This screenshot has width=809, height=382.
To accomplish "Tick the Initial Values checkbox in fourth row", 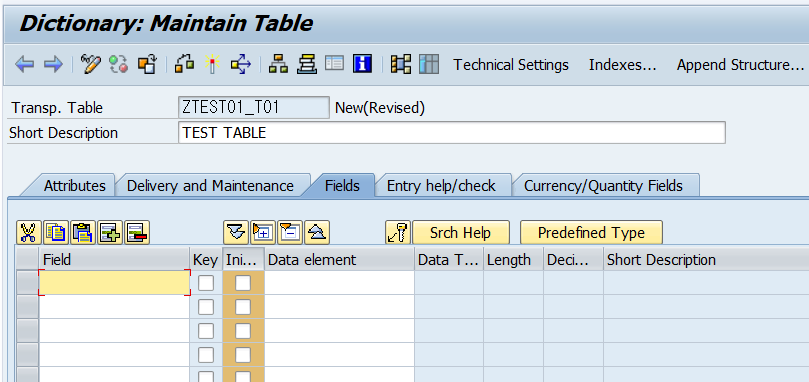I will click(243, 355).
